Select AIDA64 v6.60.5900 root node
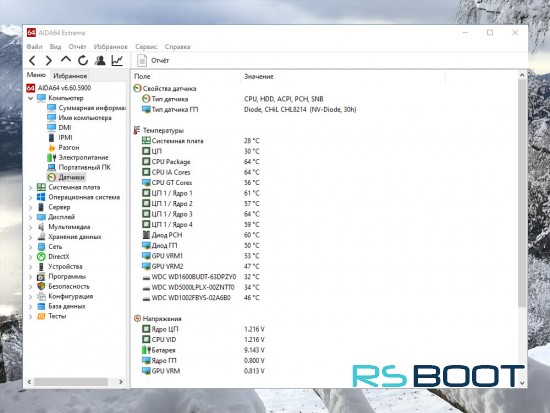 point(64,88)
